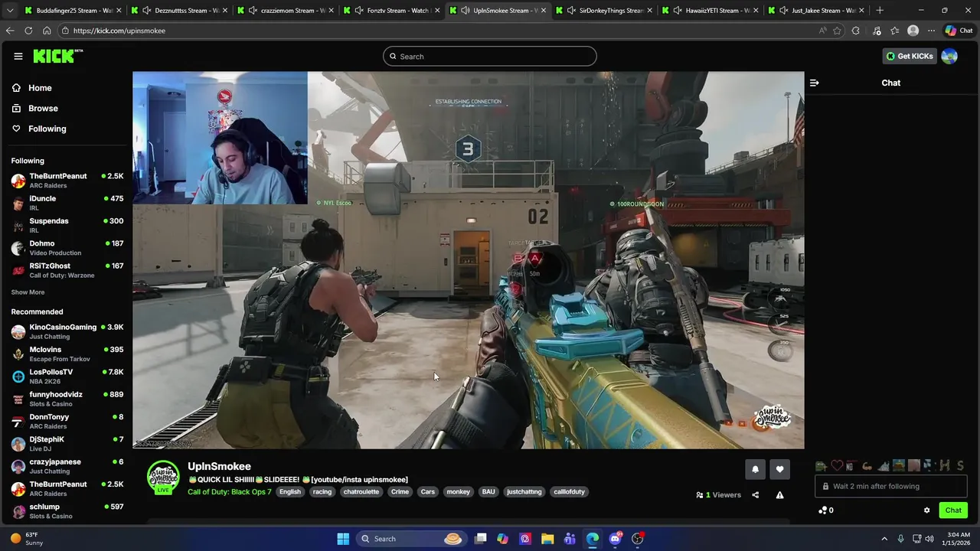Unmute HawaiizYETI Stream tab audio
This screenshot has width=980, height=551.
678,11
